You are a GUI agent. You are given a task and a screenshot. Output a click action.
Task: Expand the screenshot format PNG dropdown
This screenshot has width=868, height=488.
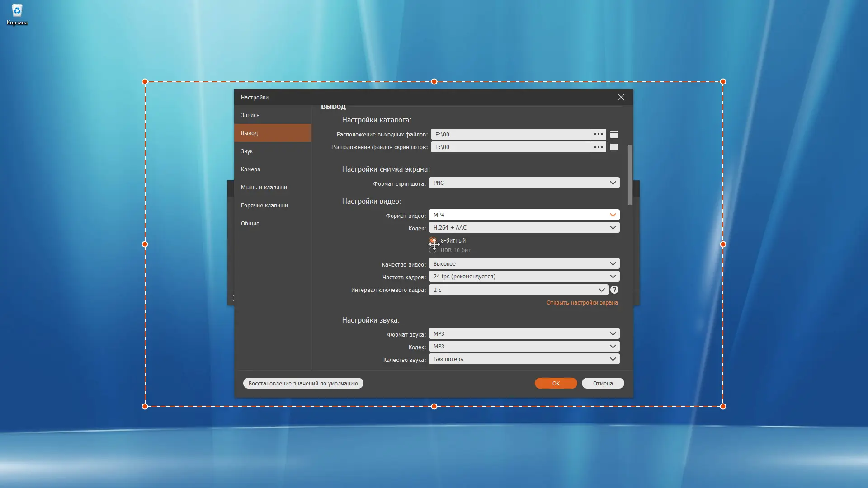click(524, 183)
